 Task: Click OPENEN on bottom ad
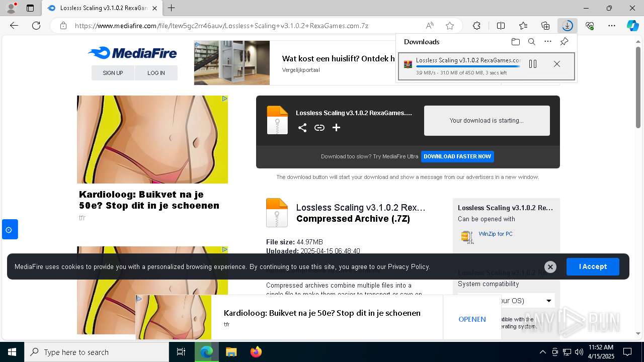pyautogui.click(x=472, y=319)
